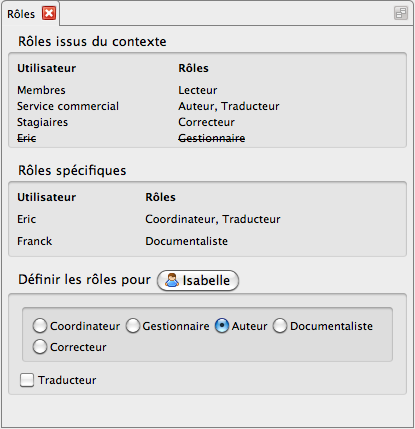415x429 pixels.
Task: Open the Isabelle user selector button
Action: (198, 280)
